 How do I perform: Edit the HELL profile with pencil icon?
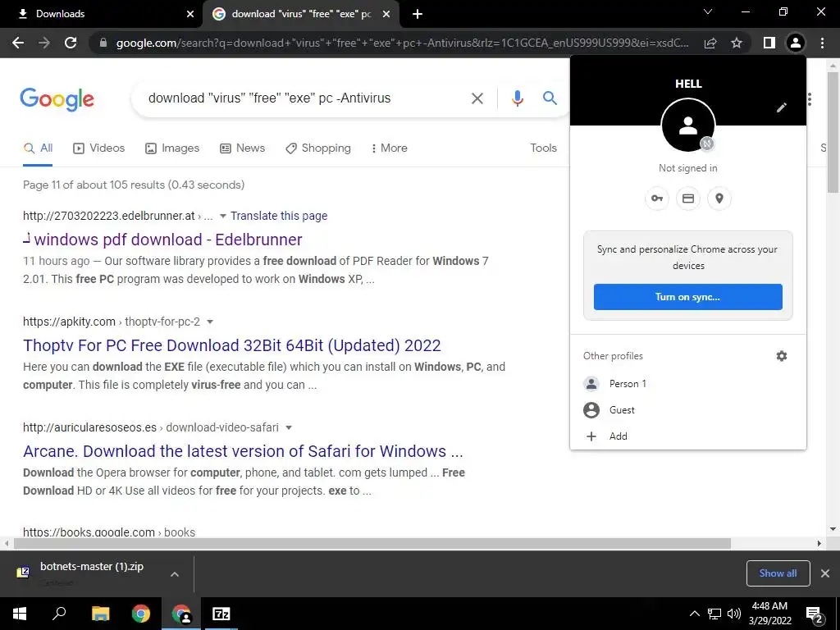782,107
